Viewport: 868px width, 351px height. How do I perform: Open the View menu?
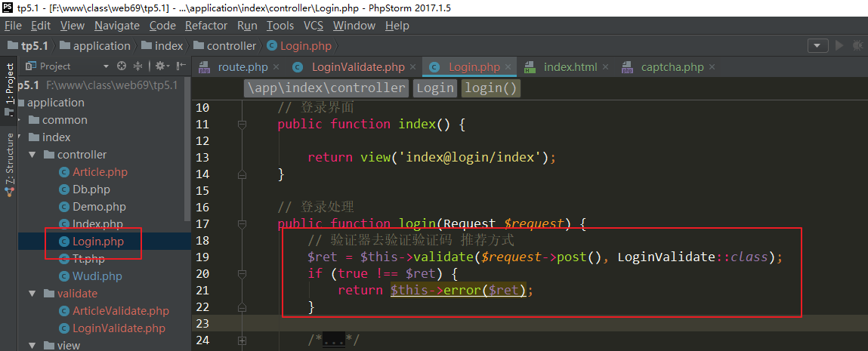coord(72,26)
